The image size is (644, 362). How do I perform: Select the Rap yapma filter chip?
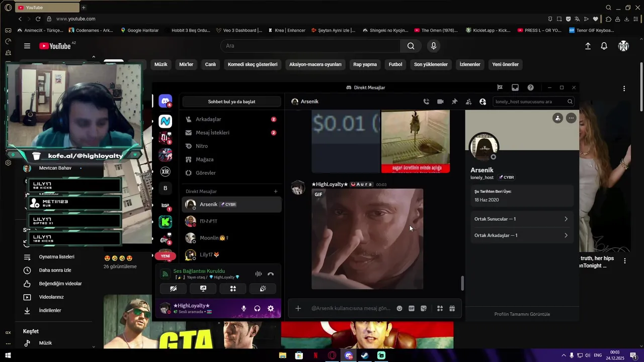tap(365, 64)
